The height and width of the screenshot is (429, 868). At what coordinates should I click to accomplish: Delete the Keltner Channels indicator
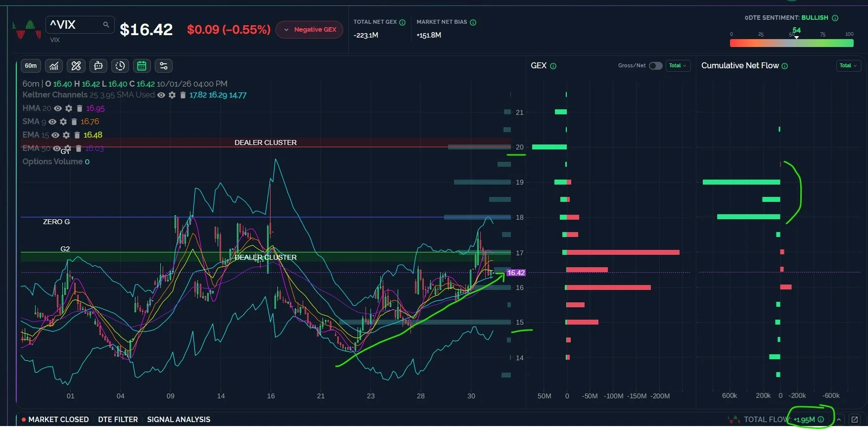(183, 95)
